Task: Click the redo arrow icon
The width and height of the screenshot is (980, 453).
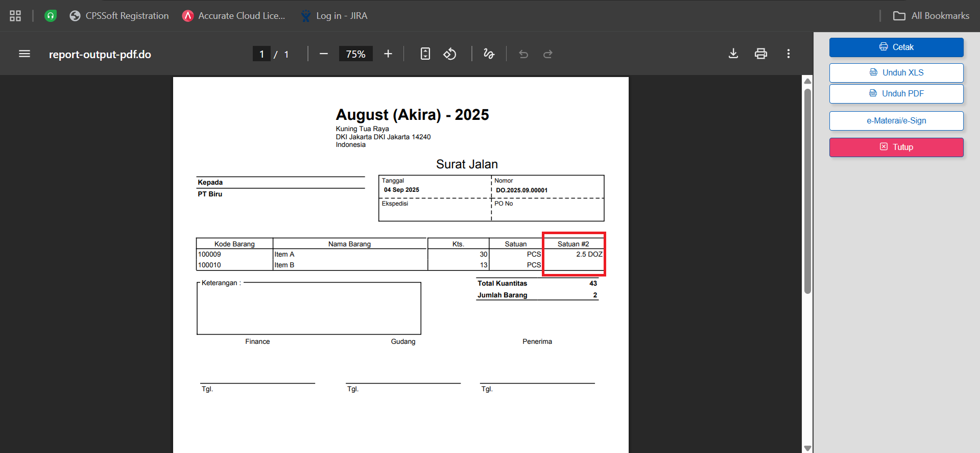Action: [548, 54]
